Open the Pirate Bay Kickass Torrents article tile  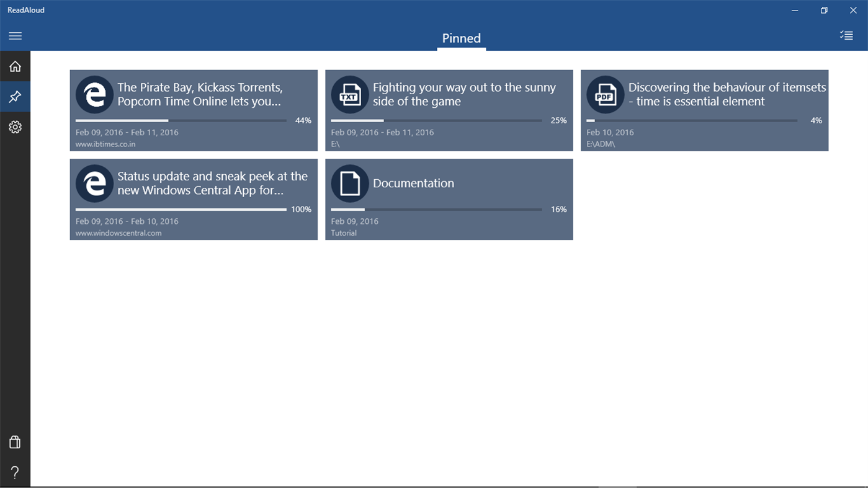(x=193, y=110)
